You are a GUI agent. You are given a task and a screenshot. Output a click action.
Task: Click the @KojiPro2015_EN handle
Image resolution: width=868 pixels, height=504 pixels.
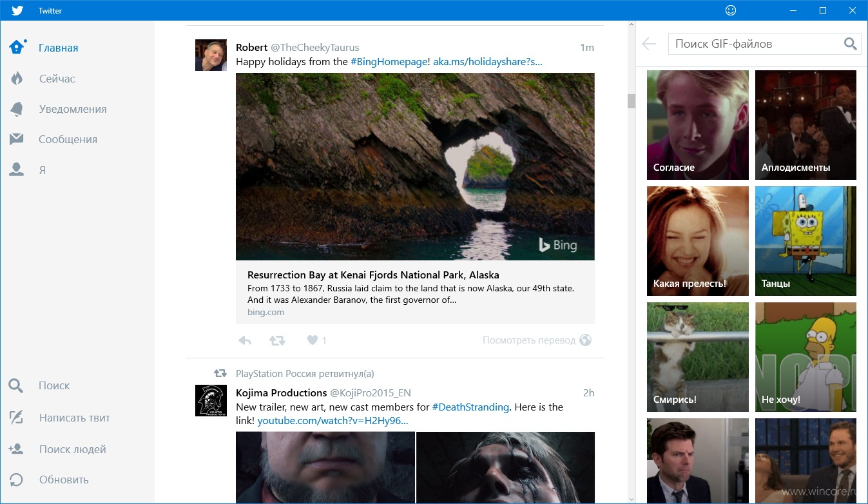click(x=371, y=393)
